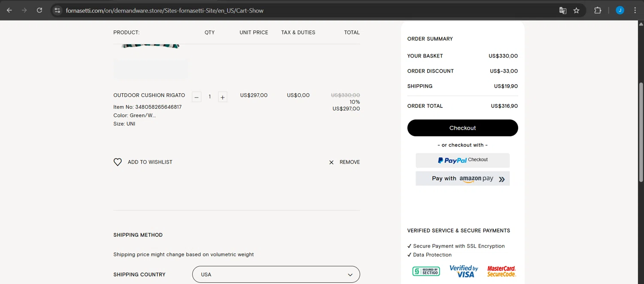644x284 pixels.
Task: Click the unit price US$297,00
Action: coord(254,95)
